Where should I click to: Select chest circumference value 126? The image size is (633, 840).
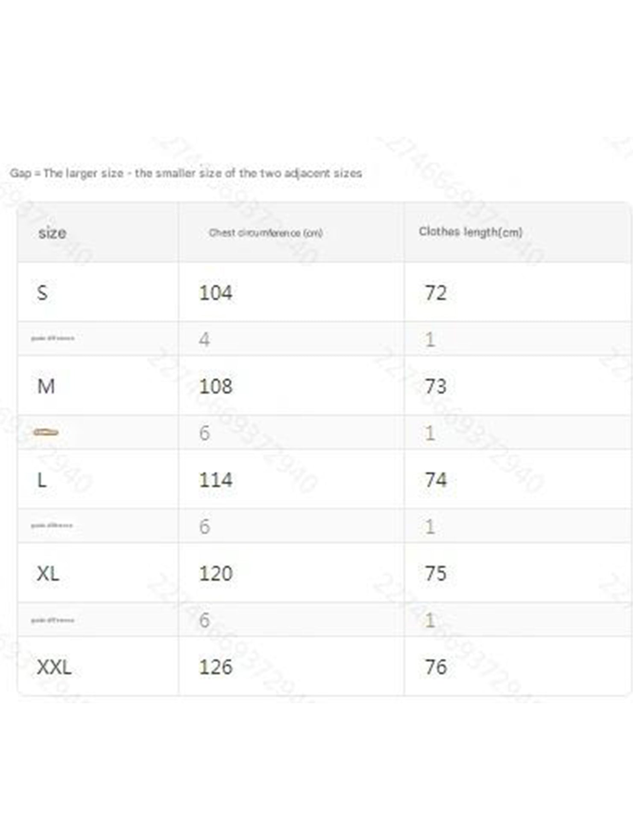pyautogui.click(x=216, y=667)
